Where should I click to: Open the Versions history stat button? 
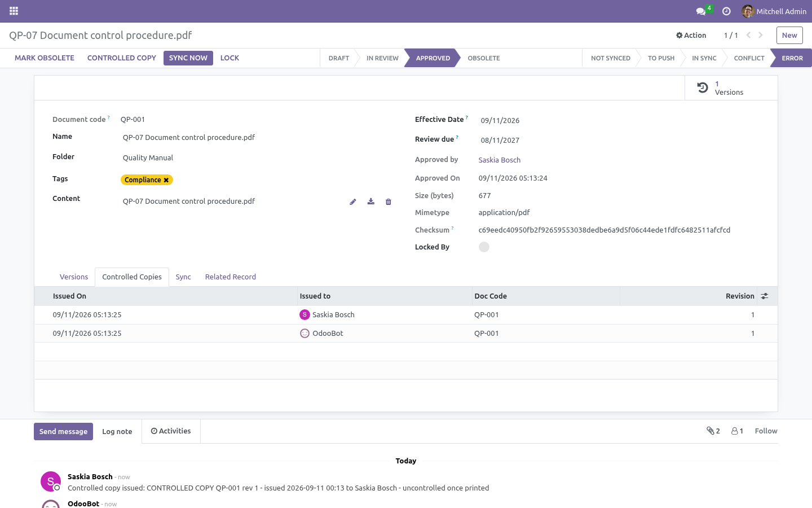pos(731,88)
